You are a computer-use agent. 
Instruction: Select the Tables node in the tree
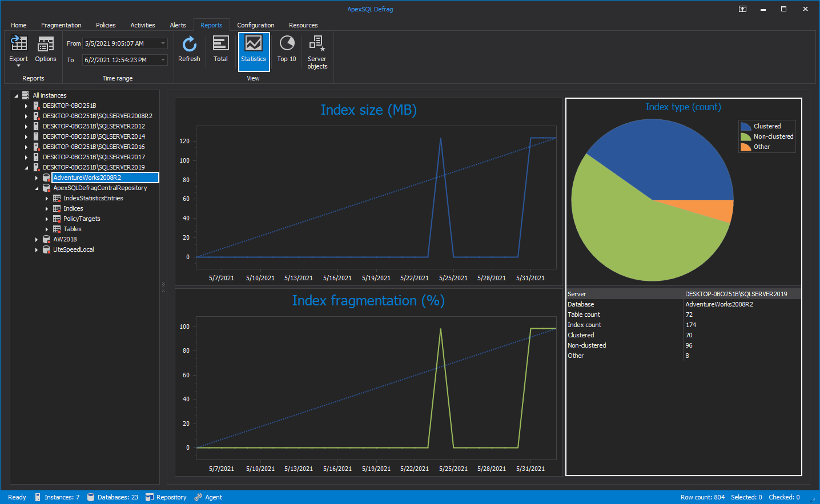(x=73, y=229)
